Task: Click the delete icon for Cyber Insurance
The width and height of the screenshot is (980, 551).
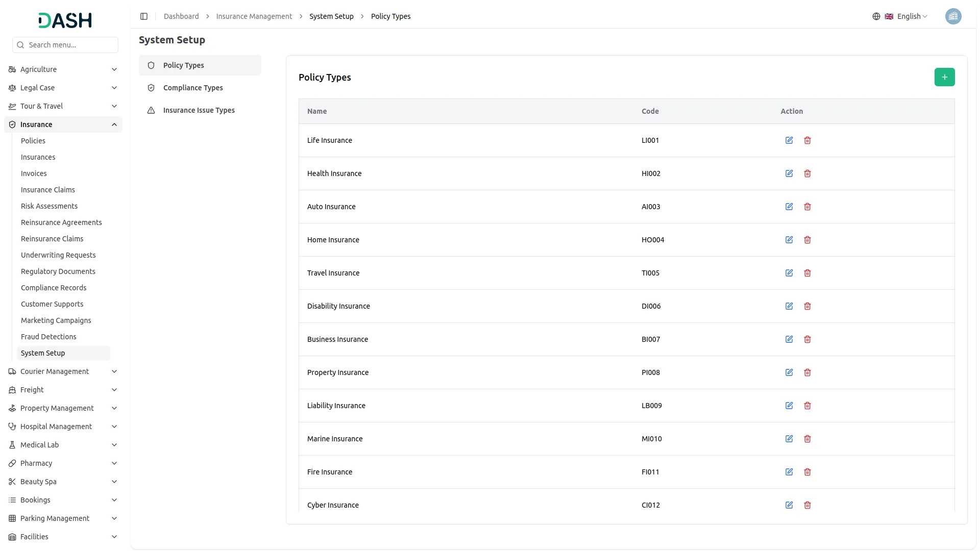Action: [807, 505]
